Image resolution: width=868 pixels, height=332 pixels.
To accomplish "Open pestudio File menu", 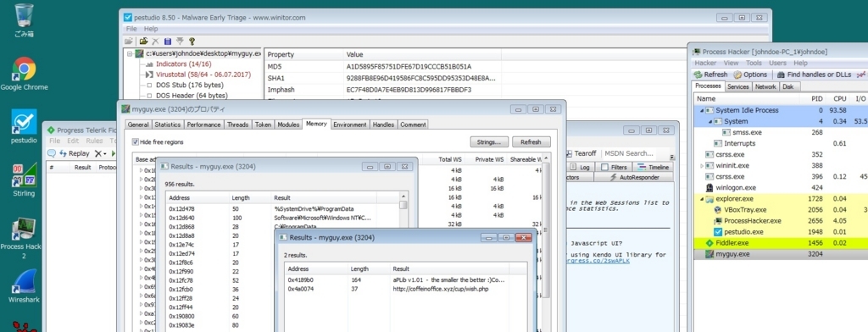I will click(131, 29).
